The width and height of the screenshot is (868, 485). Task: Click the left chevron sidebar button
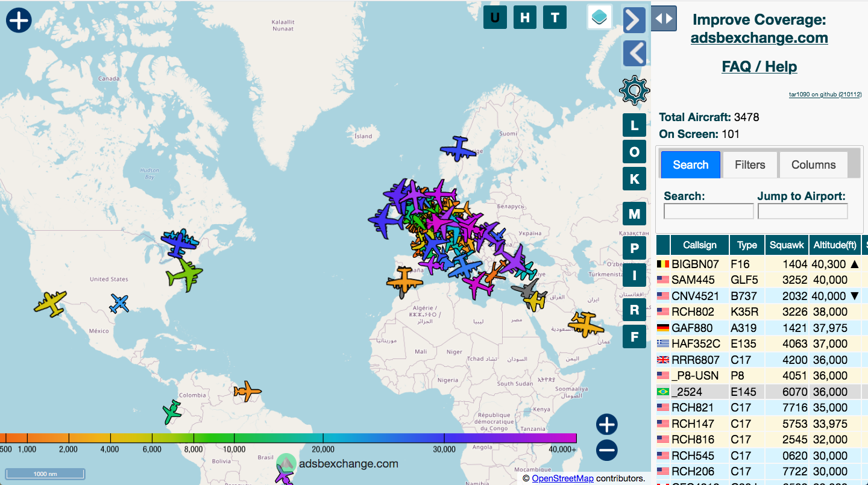point(634,53)
